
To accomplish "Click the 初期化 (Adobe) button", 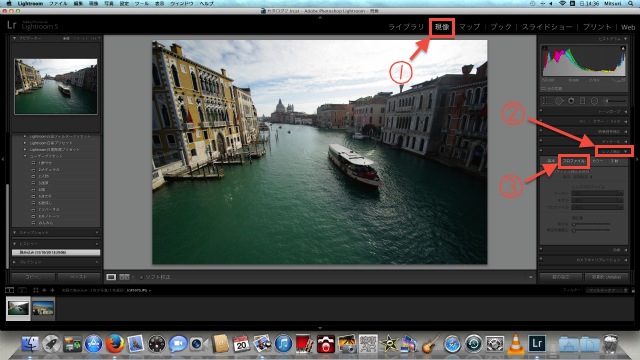I will [606, 277].
